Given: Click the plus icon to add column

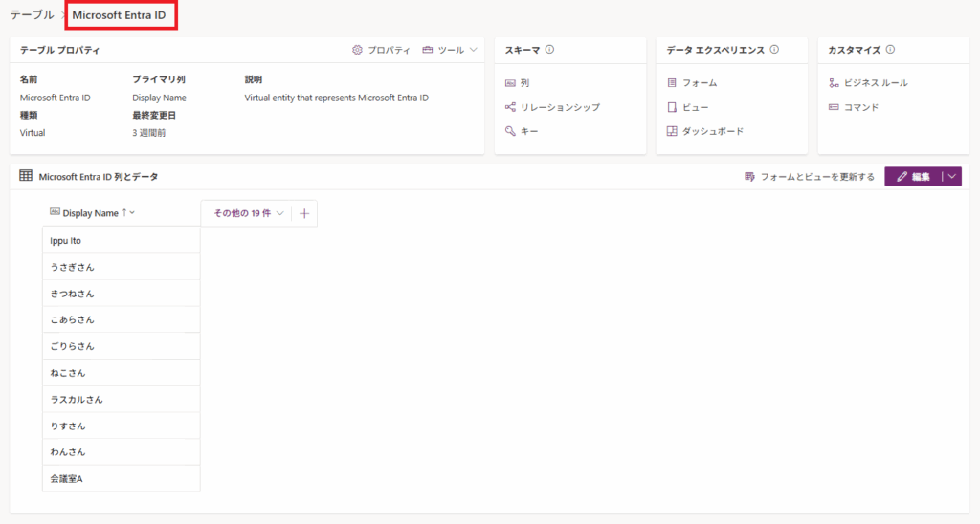Looking at the screenshot, I should coord(304,213).
